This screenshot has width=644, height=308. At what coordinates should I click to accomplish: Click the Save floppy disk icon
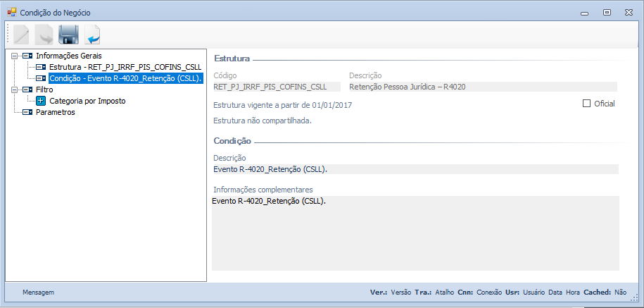pos(68,35)
